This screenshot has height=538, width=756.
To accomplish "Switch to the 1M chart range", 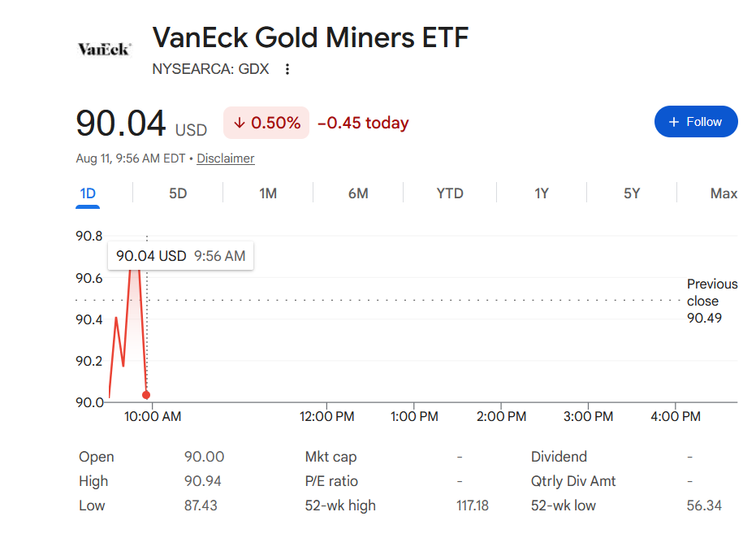I will 268,193.
